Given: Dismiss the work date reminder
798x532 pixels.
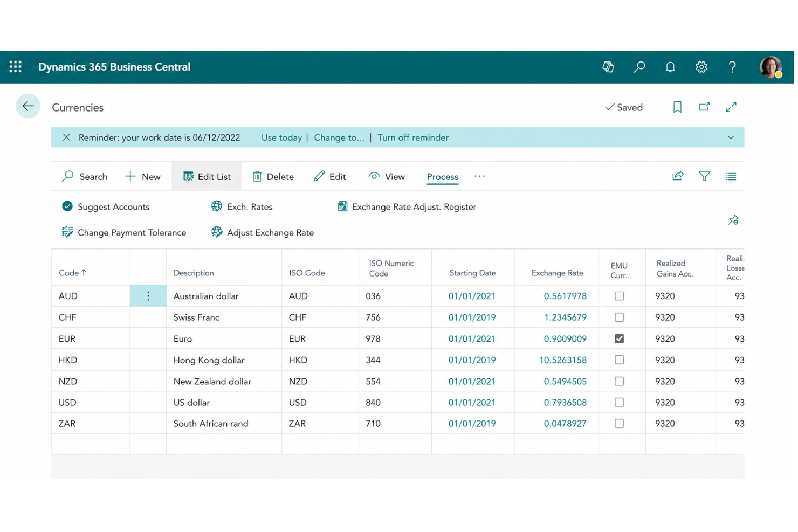Looking at the screenshot, I should [66, 137].
